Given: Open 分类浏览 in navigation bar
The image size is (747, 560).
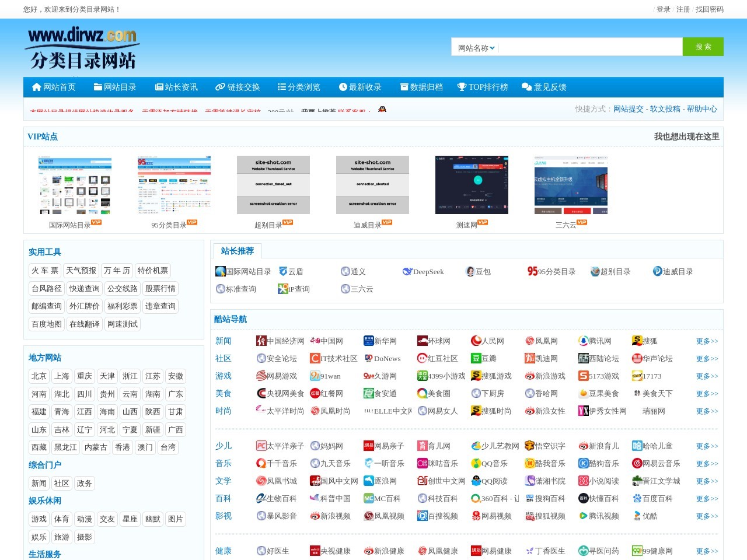Looking at the screenshot, I should (x=299, y=87).
